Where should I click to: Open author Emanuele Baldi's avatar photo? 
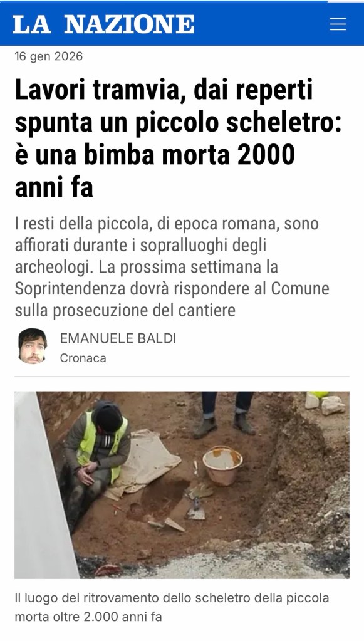[33, 346]
